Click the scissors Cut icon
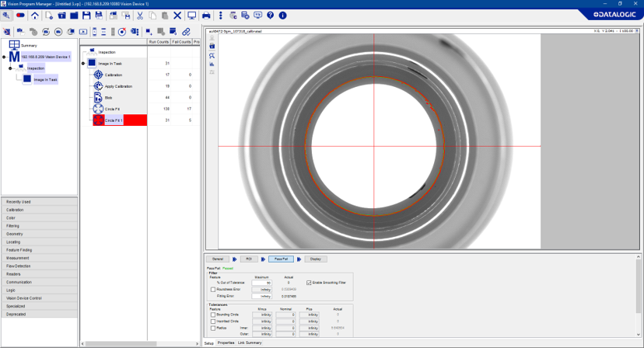 [139, 16]
